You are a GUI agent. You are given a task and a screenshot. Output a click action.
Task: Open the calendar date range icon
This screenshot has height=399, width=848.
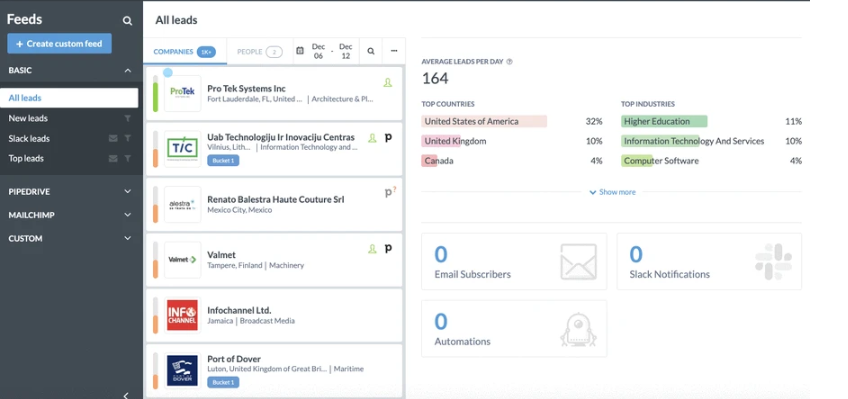[300, 51]
